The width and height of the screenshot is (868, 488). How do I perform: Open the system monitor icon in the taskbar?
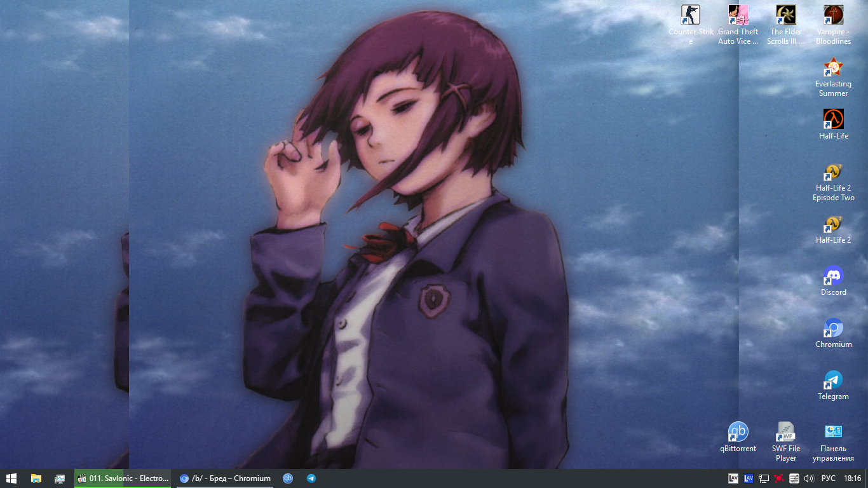(60, 478)
